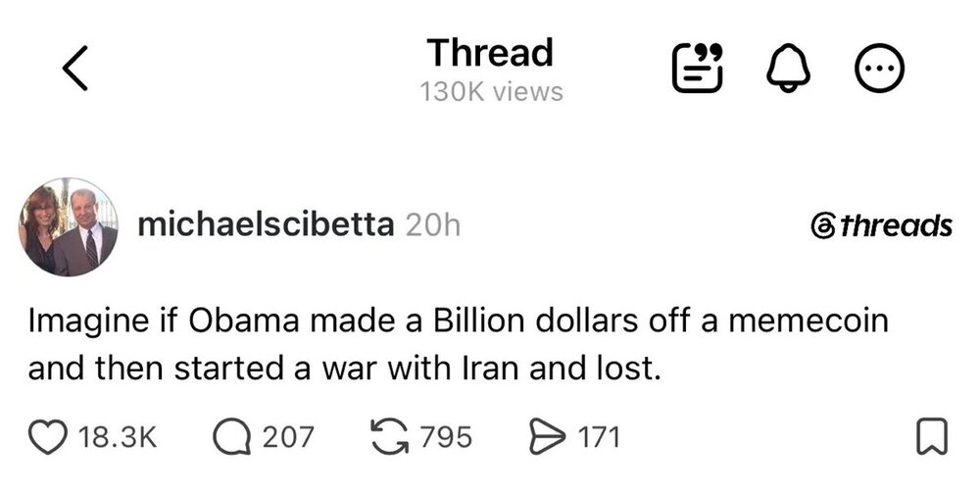Open the post text about Obama memecoin

click(458, 344)
